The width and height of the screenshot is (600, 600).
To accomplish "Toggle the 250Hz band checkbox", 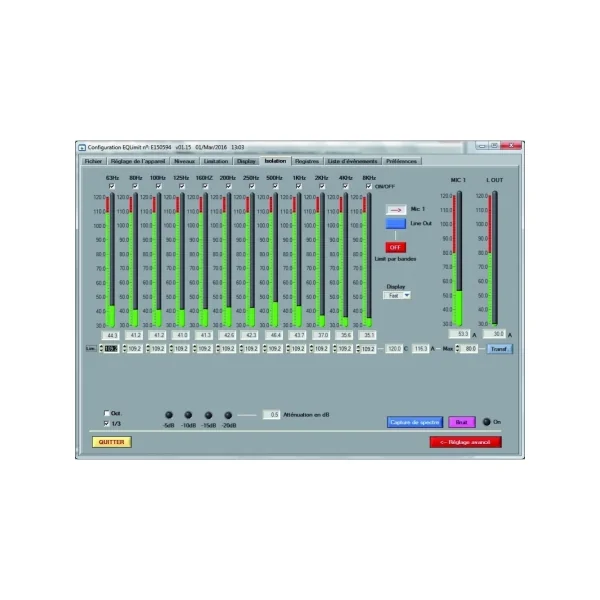I will pyautogui.click(x=252, y=186).
